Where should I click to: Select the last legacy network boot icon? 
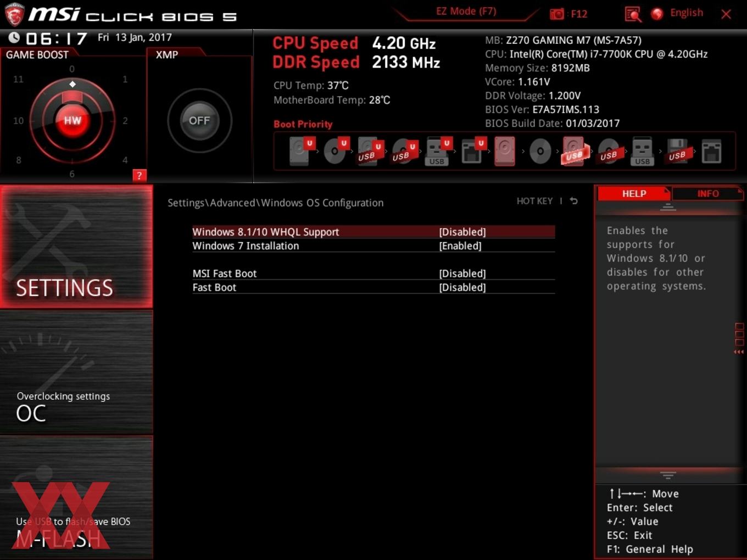point(711,151)
